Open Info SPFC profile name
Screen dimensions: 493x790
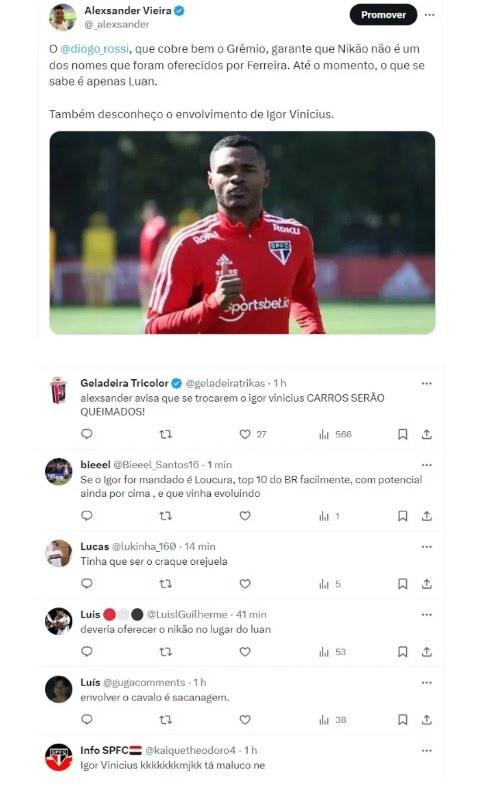click(x=111, y=750)
